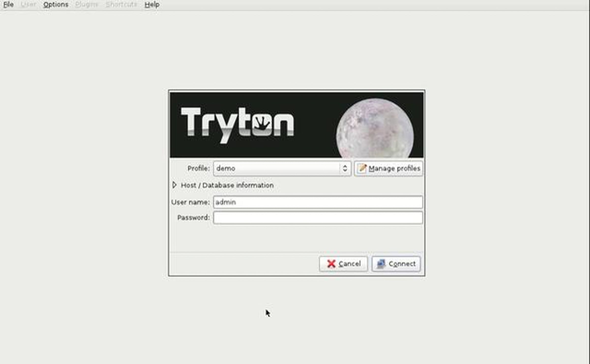Expand the Host / Database information triangle
The image size is (590, 364).
(x=174, y=185)
